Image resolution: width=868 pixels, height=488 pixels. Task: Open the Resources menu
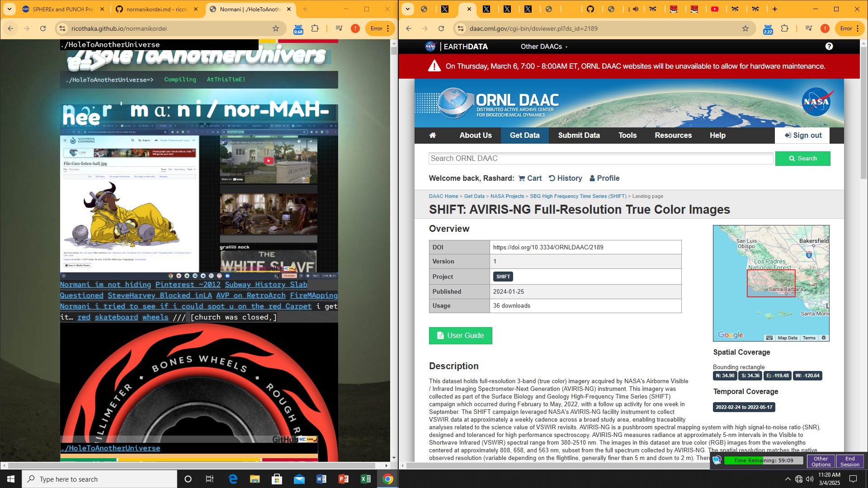(673, 135)
